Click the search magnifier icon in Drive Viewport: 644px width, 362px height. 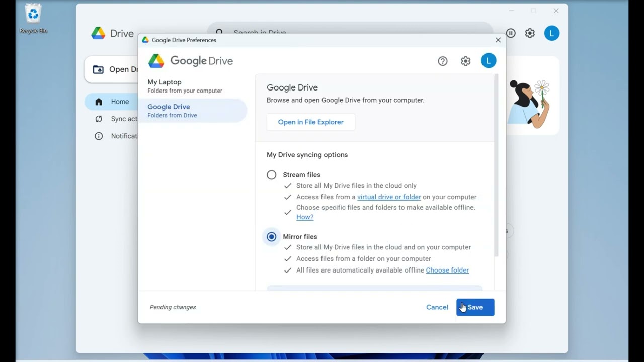point(219,33)
